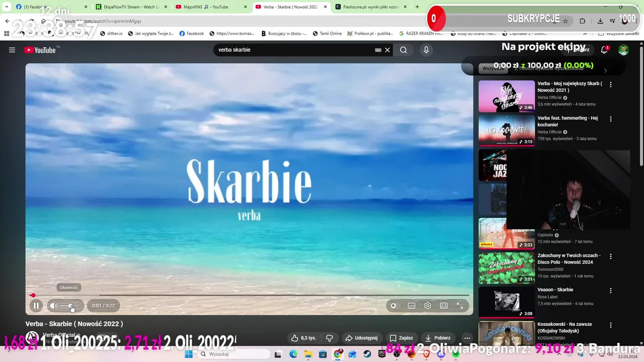Click the Pobierz download button

(x=438, y=338)
